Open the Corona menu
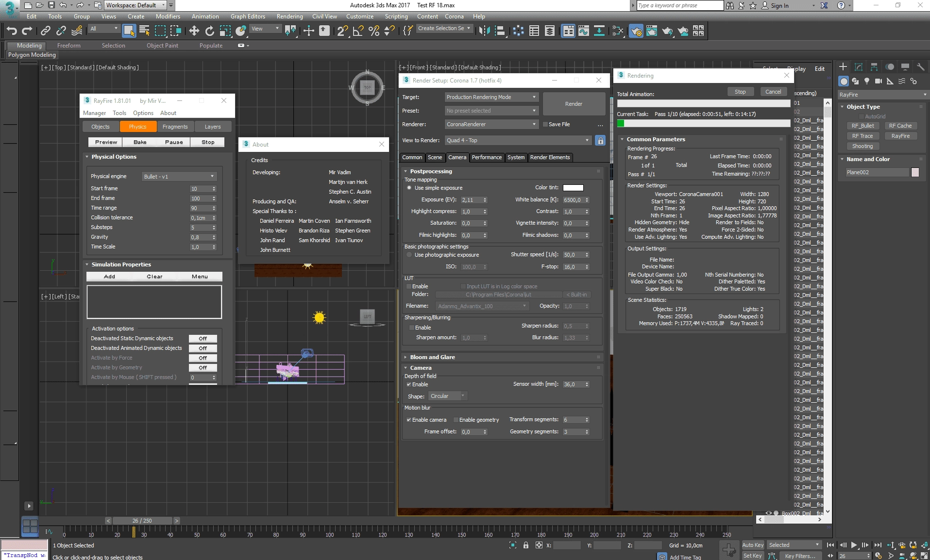Viewport: 930px width, 560px height. point(454,16)
